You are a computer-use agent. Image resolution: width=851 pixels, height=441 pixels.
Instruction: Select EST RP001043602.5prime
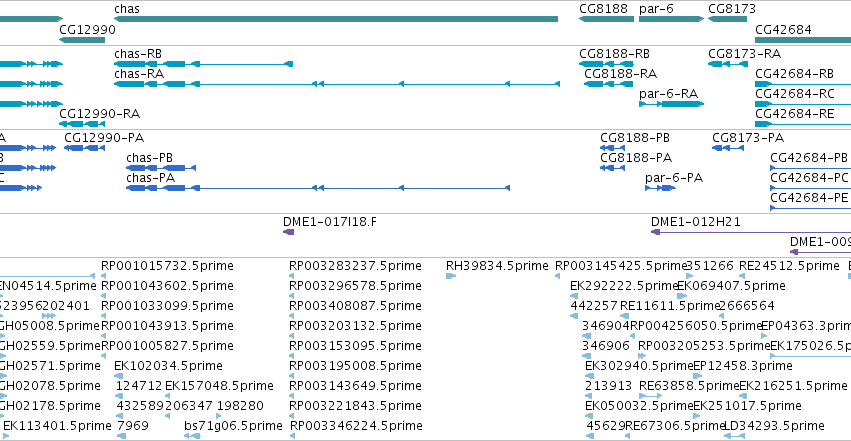tap(167, 286)
